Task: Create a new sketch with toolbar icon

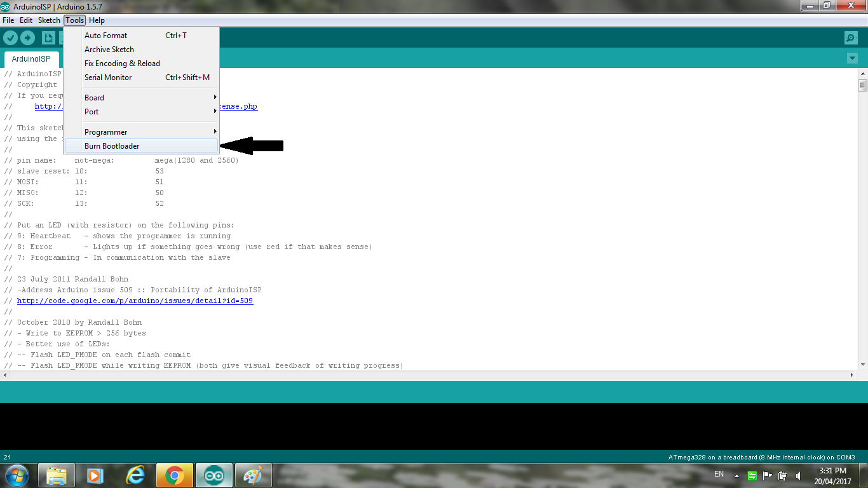Action: tap(48, 38)
